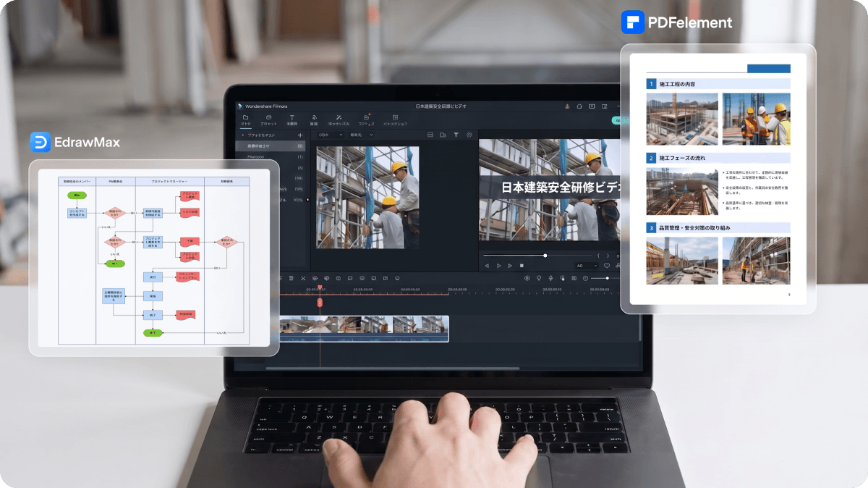
Task: Click the EdrawMax blue logo icon
Action: click(41, 143)
